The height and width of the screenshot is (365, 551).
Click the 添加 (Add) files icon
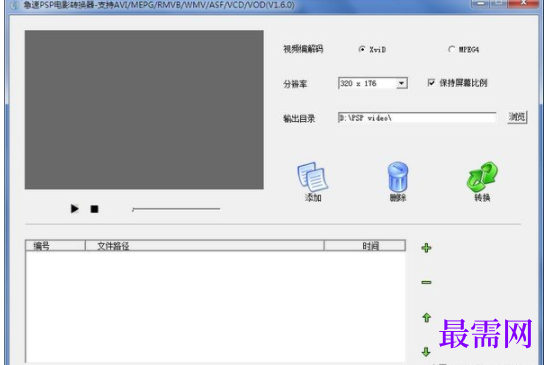(x=313, y=181)
